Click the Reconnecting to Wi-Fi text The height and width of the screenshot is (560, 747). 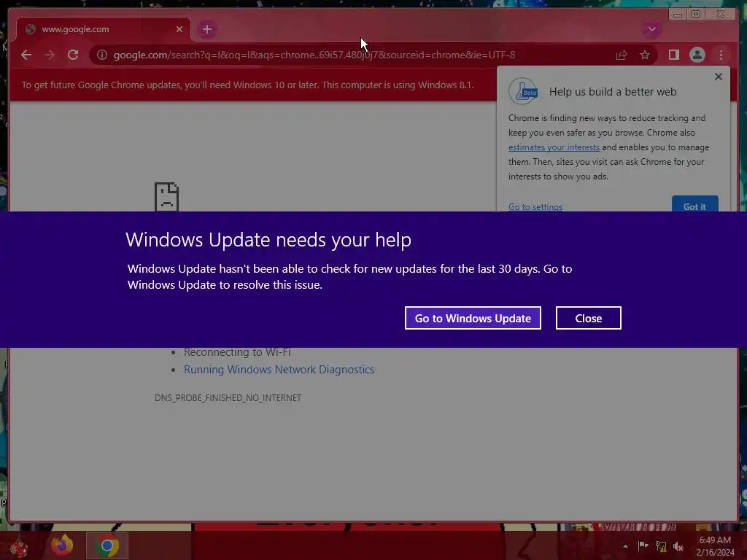pos(237,352)
